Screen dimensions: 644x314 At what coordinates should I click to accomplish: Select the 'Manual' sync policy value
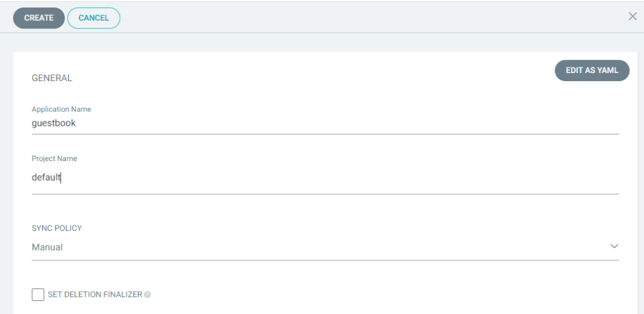(47, 247)
